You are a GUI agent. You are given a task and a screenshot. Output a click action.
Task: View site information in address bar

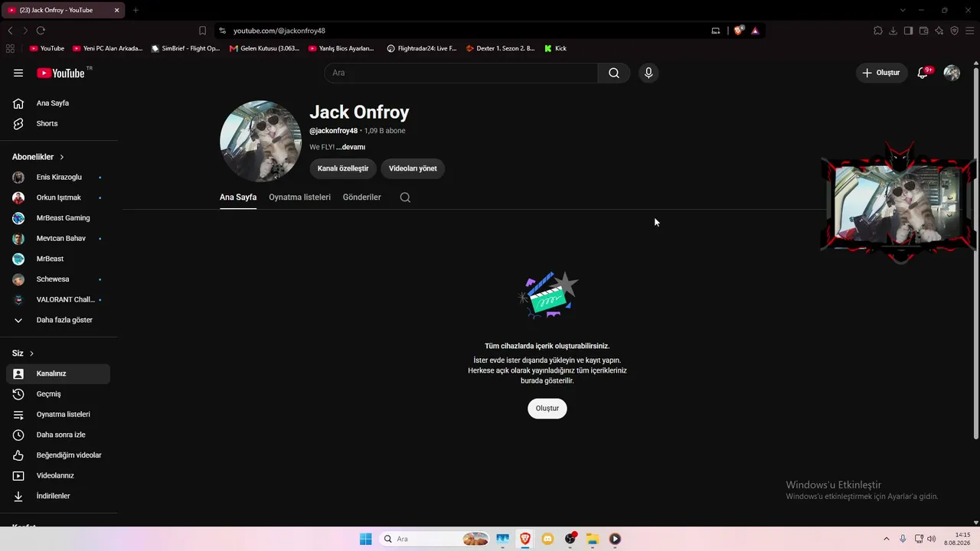pyautogui.click(x=222, y=31)
